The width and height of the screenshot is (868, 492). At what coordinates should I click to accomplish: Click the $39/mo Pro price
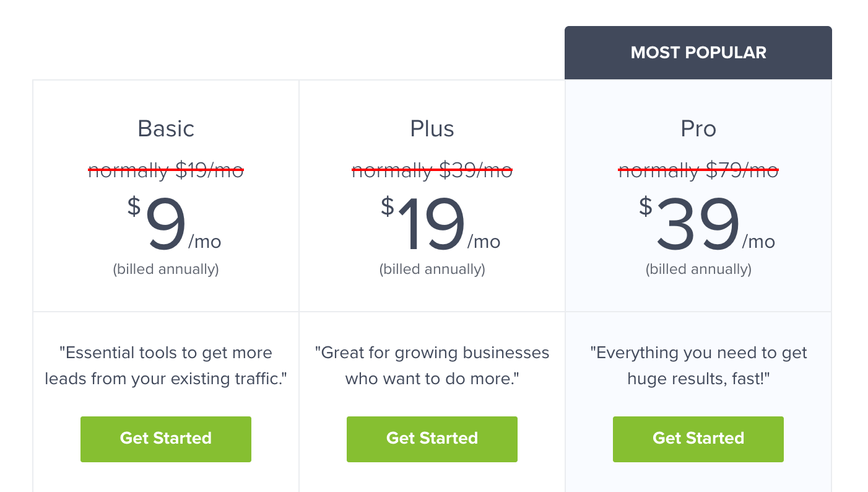pos(706,224)
